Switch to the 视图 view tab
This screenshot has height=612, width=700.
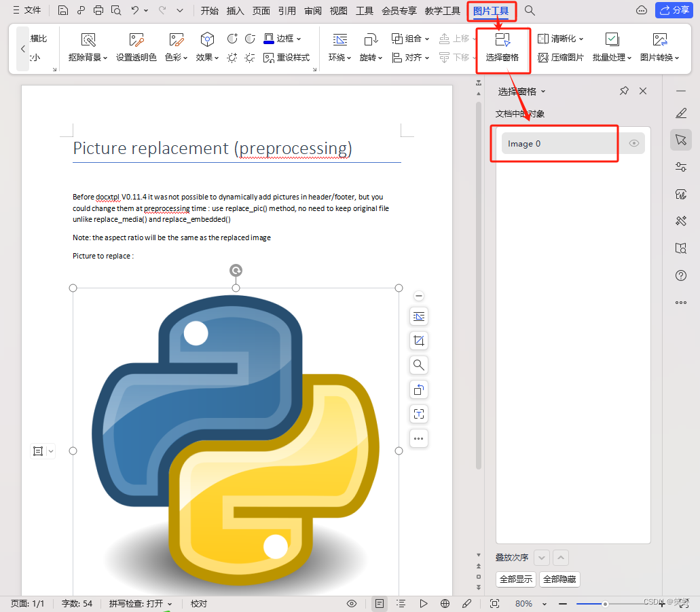[338, 11]
